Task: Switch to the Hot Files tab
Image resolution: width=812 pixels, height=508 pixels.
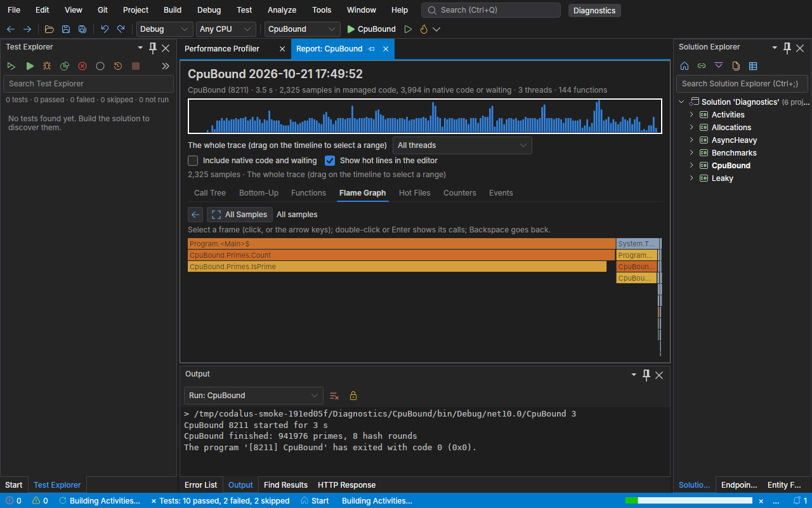Action: 415,193
